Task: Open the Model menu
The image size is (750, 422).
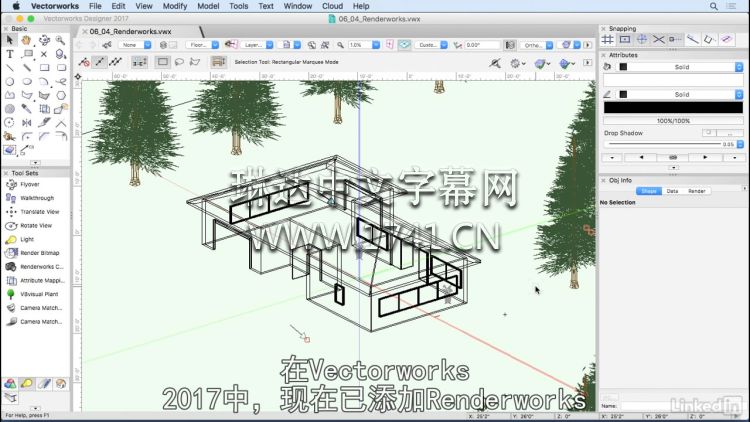Action: pos(208,6)
